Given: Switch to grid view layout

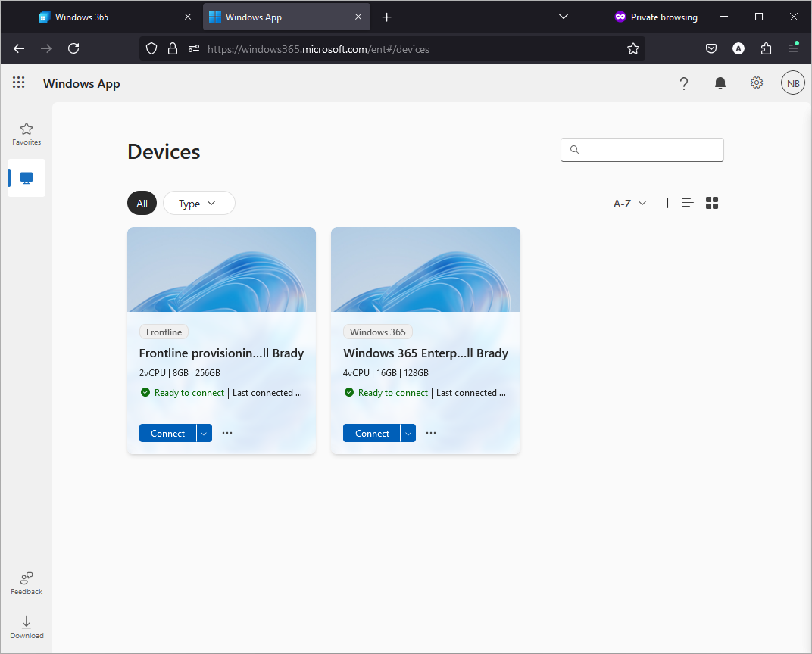Looking at the screenshot, I should [x=712, y=203].
